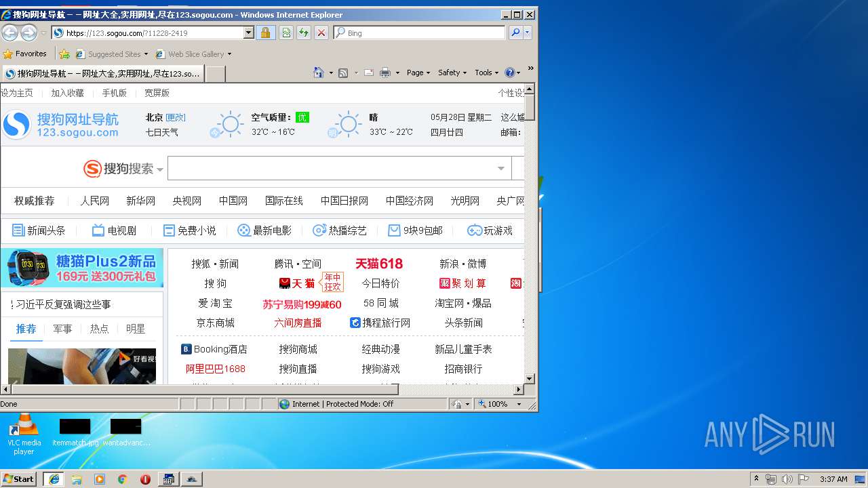
Task: Open the 人民网 link
Action: (x=94, y=201)
